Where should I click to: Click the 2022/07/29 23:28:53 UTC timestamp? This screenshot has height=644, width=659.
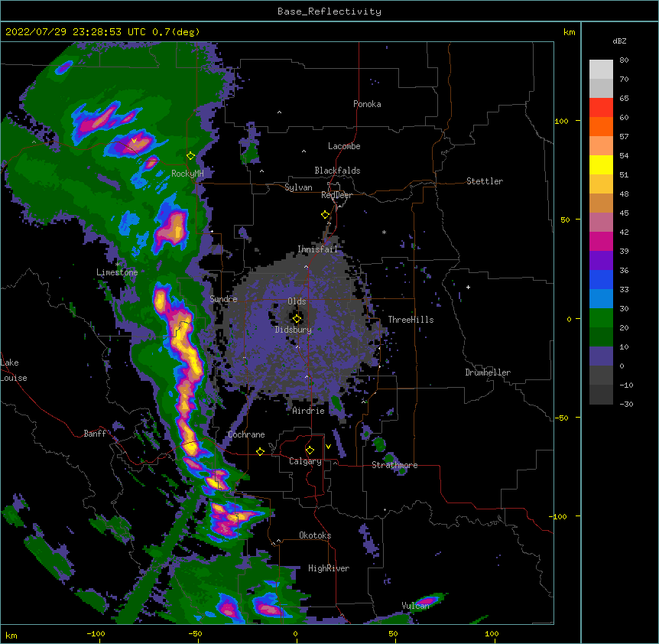76,32
